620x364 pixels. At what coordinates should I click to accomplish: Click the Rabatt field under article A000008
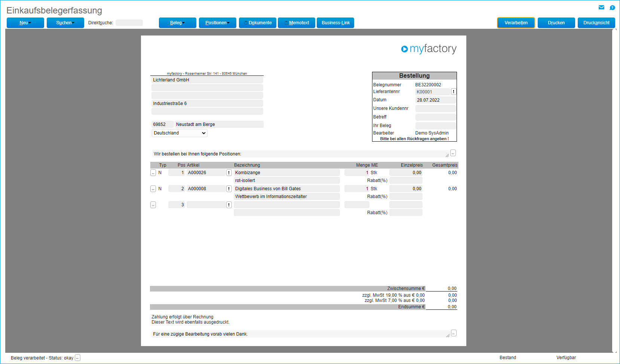tap(406, 197)
